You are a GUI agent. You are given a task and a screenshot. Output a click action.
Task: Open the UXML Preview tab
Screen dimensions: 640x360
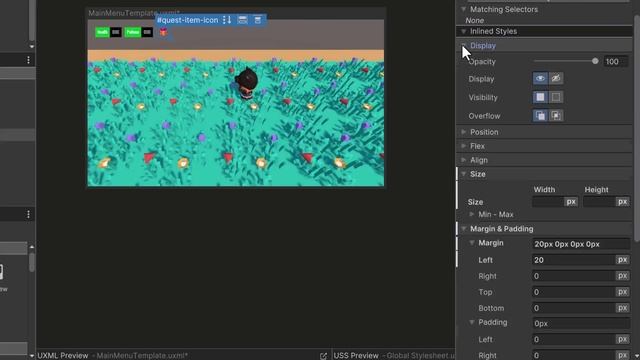coord(62,355)
